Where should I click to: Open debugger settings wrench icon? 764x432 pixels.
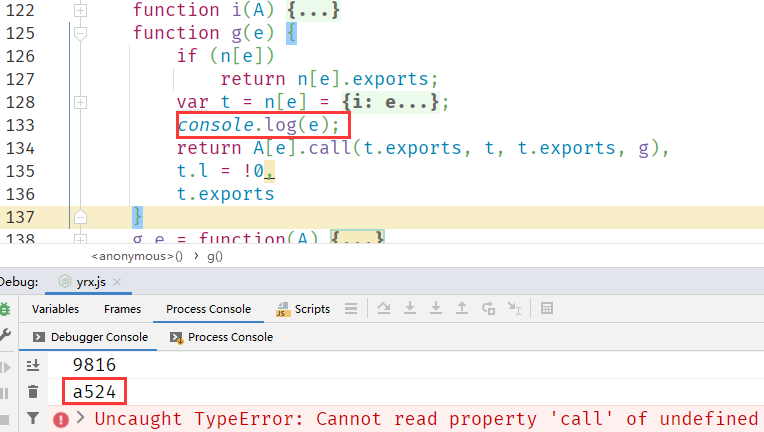[x=5, y=337]
